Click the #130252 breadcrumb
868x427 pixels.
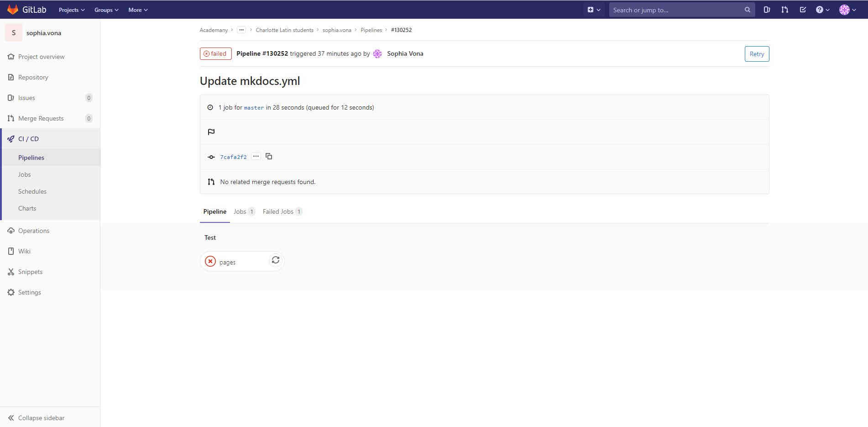pos(401,30)
